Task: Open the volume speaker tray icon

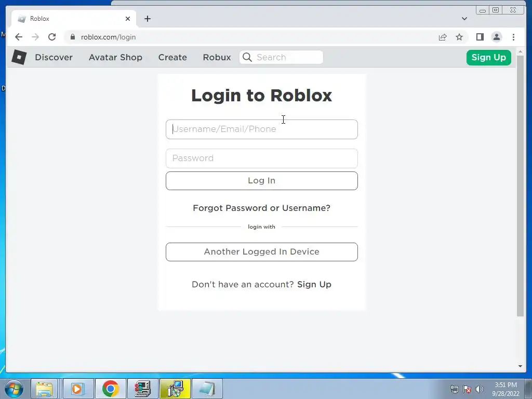Action: 480,389
